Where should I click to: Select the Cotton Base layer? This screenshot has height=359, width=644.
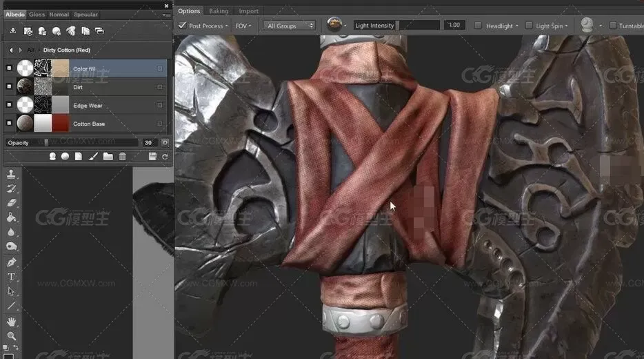[85, 124]
